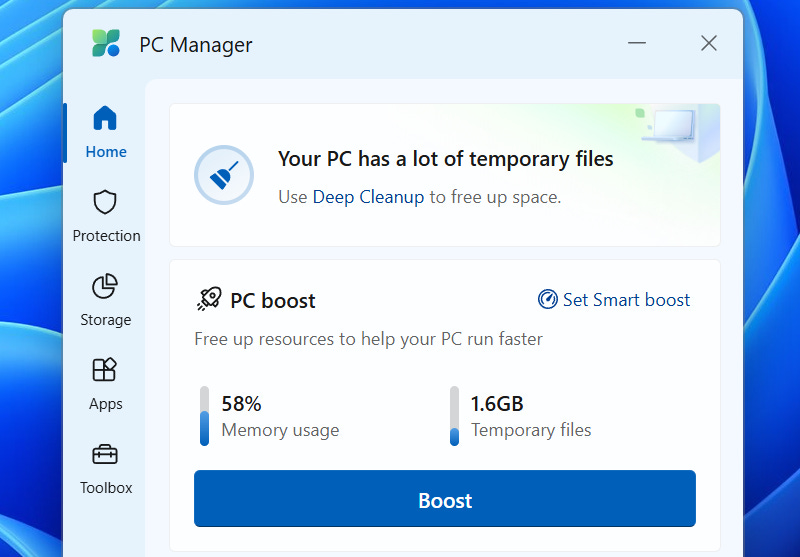Click the 1.6GB temporary files value

(x=497, y=404)
